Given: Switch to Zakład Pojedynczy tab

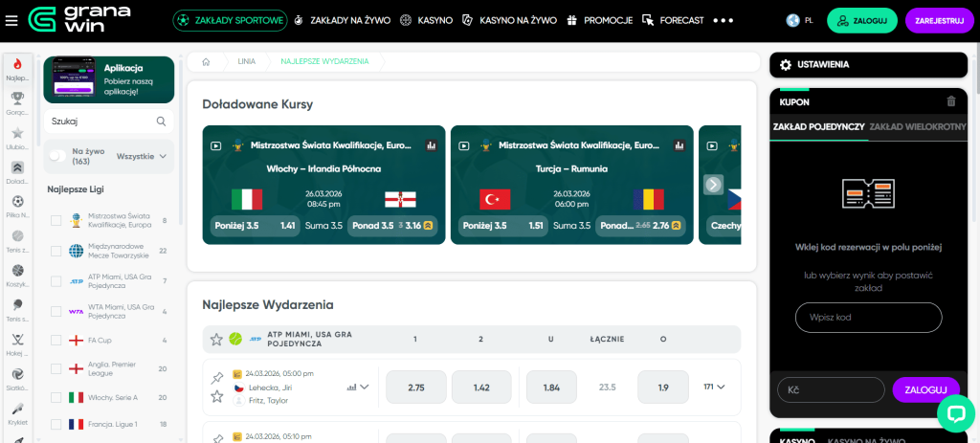Looking at the screenshot, I should point(819,127).
